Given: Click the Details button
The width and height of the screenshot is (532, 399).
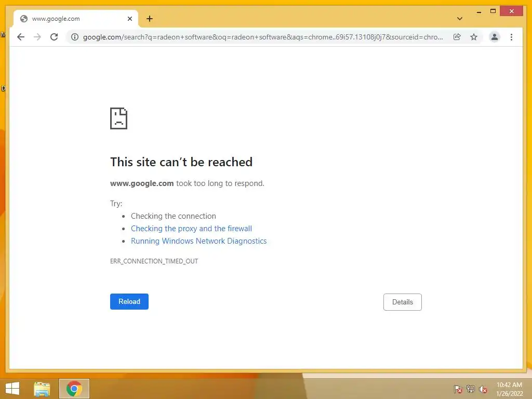Looking at the screenshot, I should [403, 302].
